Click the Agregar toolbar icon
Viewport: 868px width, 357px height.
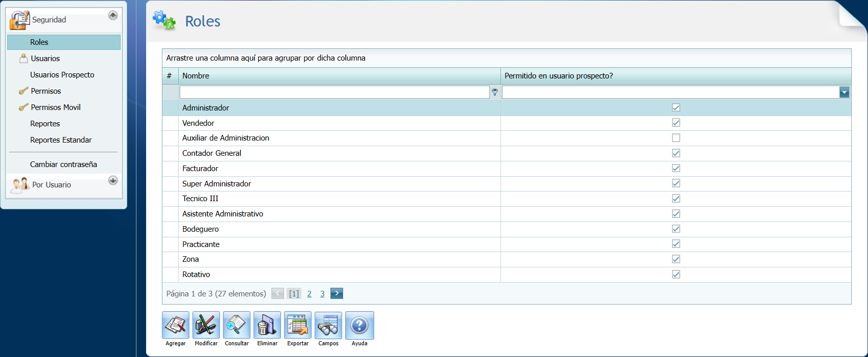(x=176, y=325)
